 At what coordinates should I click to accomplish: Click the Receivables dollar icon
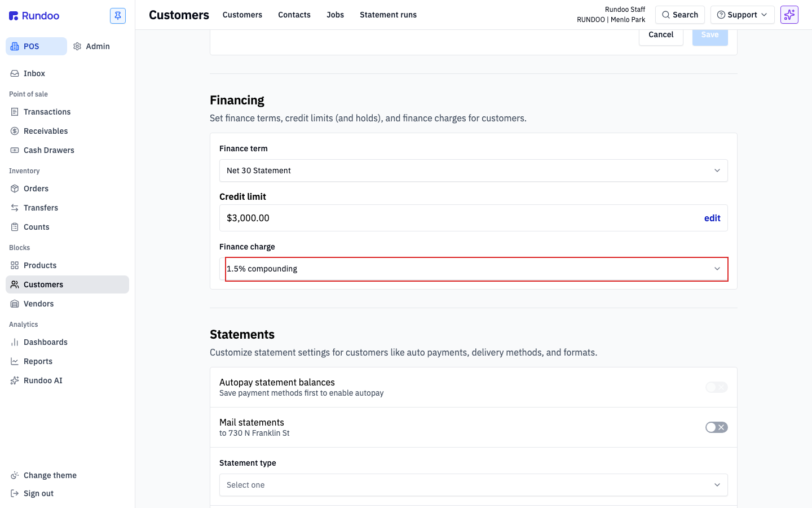[x=15, y=131]
